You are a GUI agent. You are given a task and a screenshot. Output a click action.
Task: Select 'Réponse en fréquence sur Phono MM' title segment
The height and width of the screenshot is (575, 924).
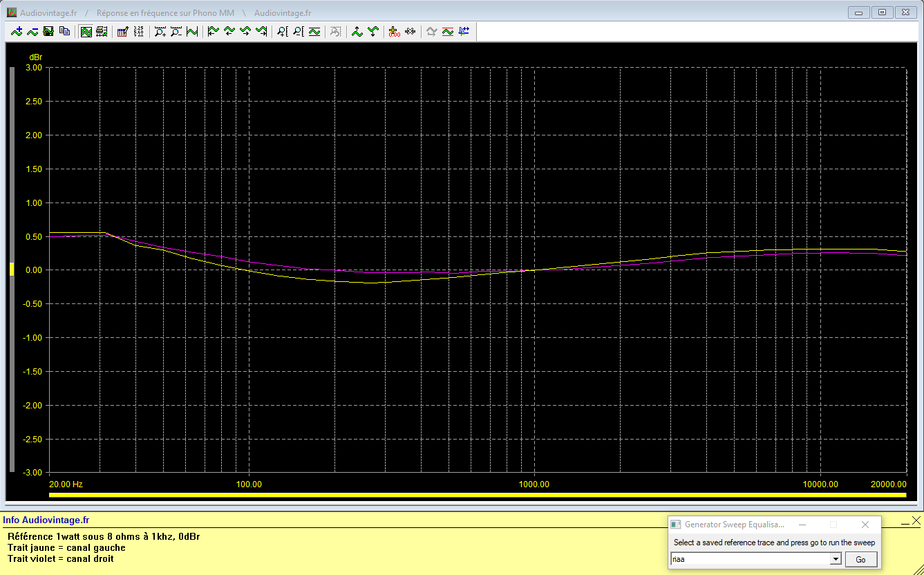(165, 12)
